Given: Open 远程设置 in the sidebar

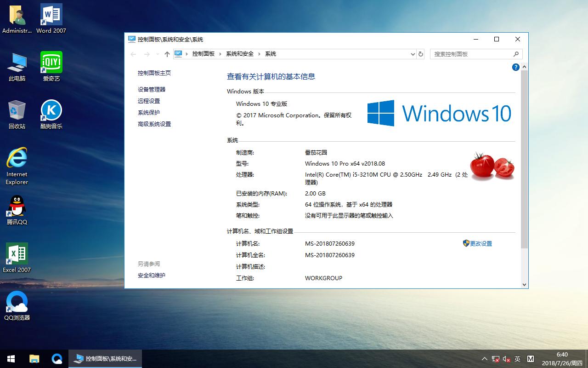Looking at the screenshot, I should [x=149, y=101].
